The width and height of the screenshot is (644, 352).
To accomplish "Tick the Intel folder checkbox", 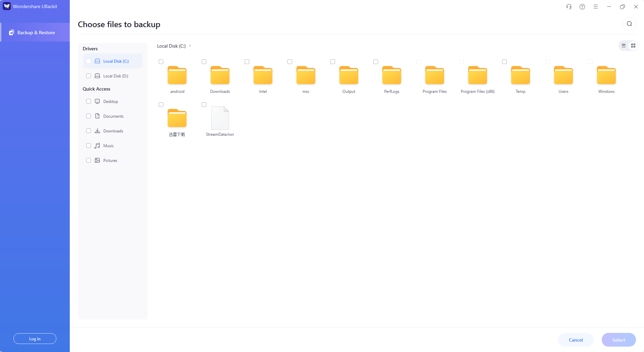I will [x=247, y=62].
